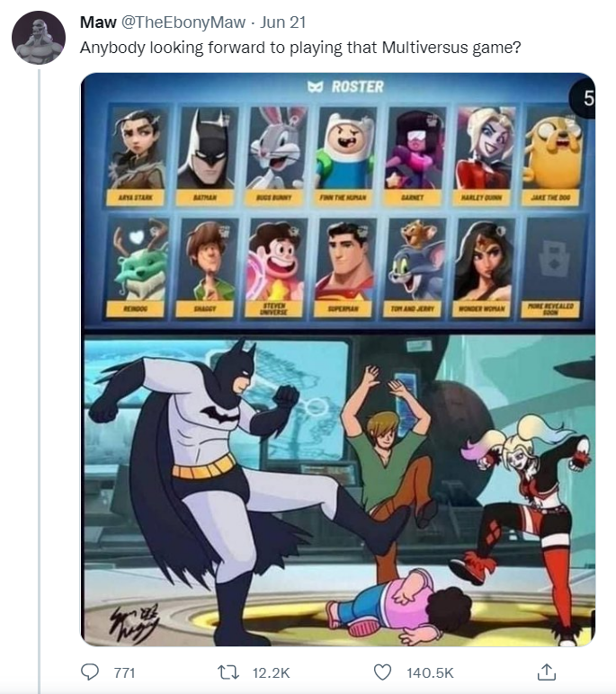This screenshot has width=616, height=694.
Task: Click the tweet text about Multiversus
Action: point(300,48)
